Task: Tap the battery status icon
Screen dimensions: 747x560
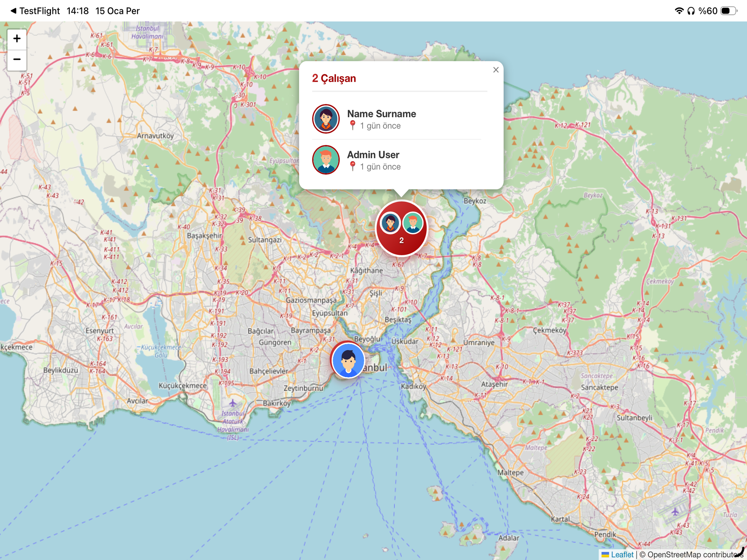Action: pyautogui.click(x=729, y=11)
